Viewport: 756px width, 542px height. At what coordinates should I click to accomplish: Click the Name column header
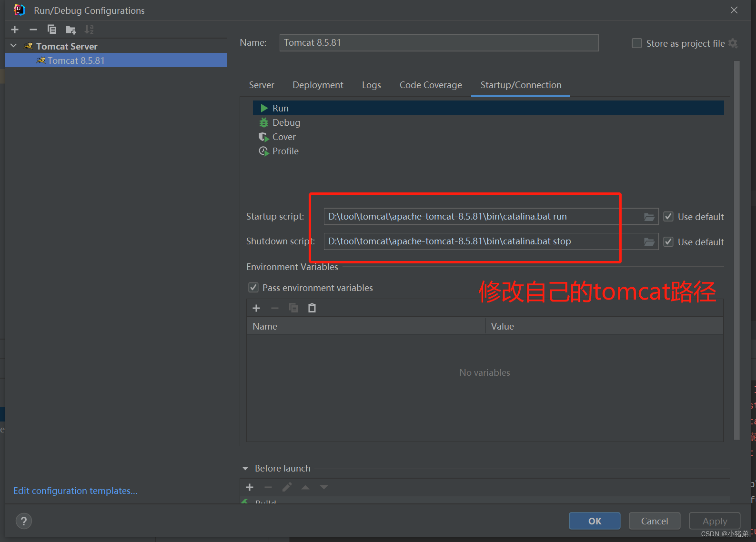(x=366, y=326)
